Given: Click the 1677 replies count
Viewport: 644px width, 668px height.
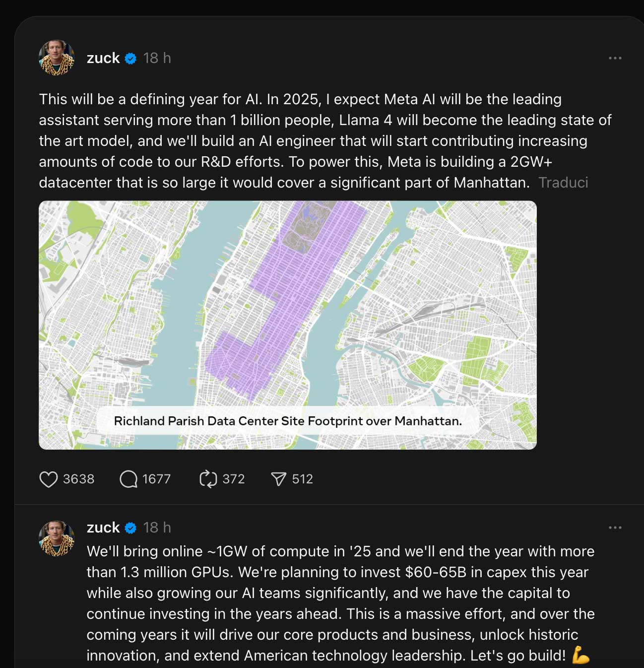Looking at the screenshot, I should pos(156,479).
